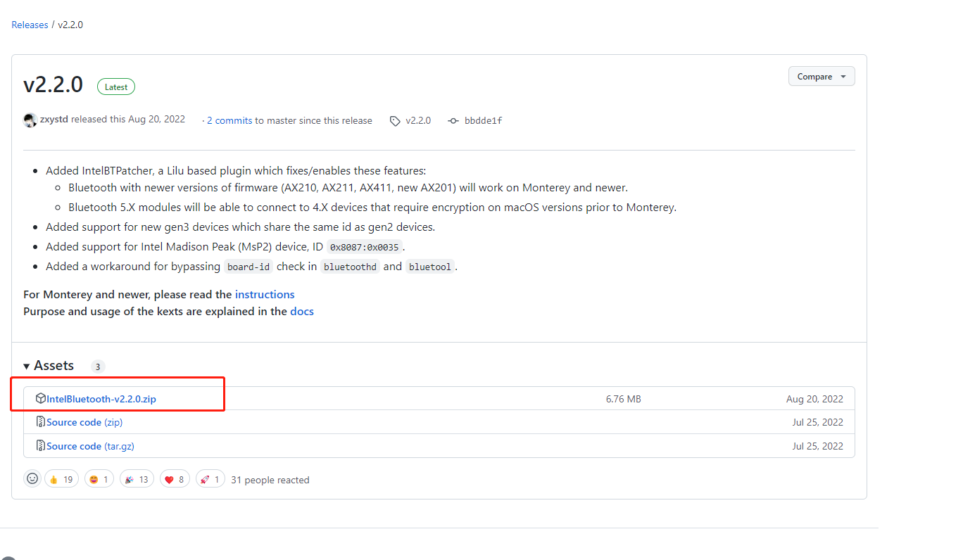Viewport: 963px width, 560px height.
Task: Go to Releases breadcrumb link
Action: pos(30,25)
